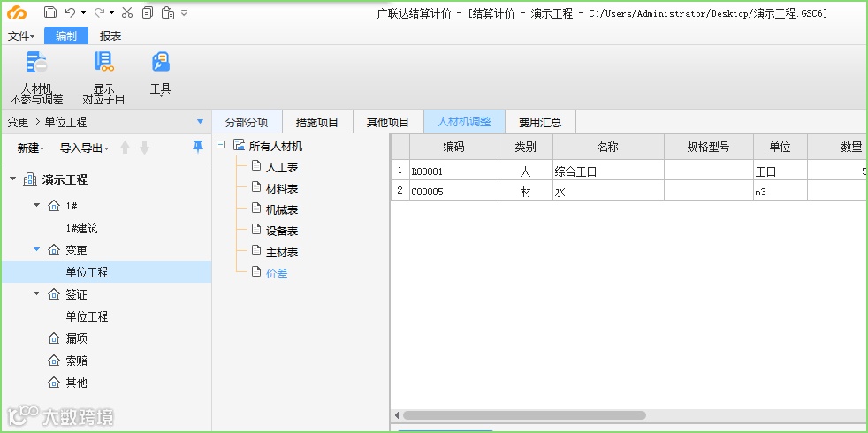Viewport: 868px width, 433px height.
Task: Click the scrollbar left arrow under table
Action: [x=396, y=415]
